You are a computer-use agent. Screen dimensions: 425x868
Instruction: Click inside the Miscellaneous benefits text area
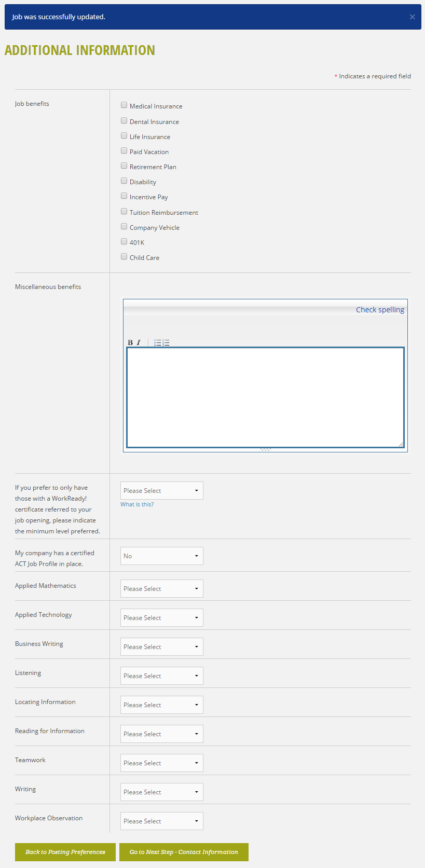pyautogui.click(x=265, y=397)
